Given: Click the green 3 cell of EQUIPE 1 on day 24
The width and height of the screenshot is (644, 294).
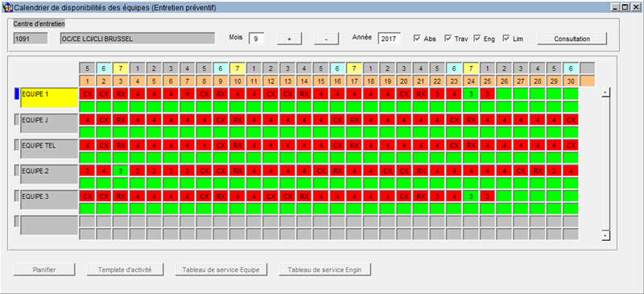Looking at the screenshot, I should (471, 93).
